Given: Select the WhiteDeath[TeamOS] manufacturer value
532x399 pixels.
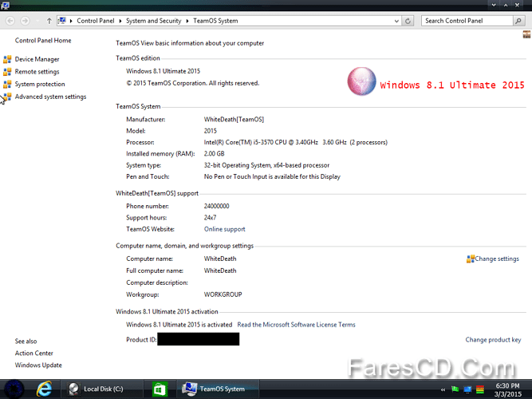Looking at the screenshot, I should pyautogui.click(x=234, y=120).
